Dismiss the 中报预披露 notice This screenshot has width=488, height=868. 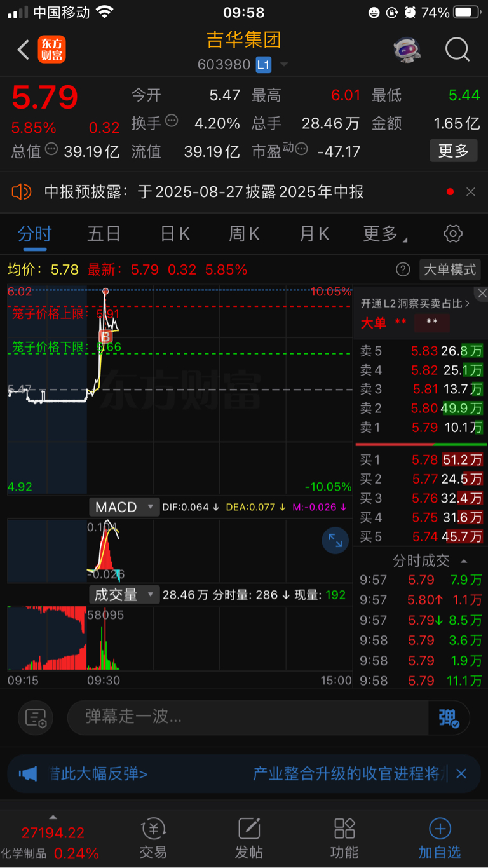coord(471,192)
